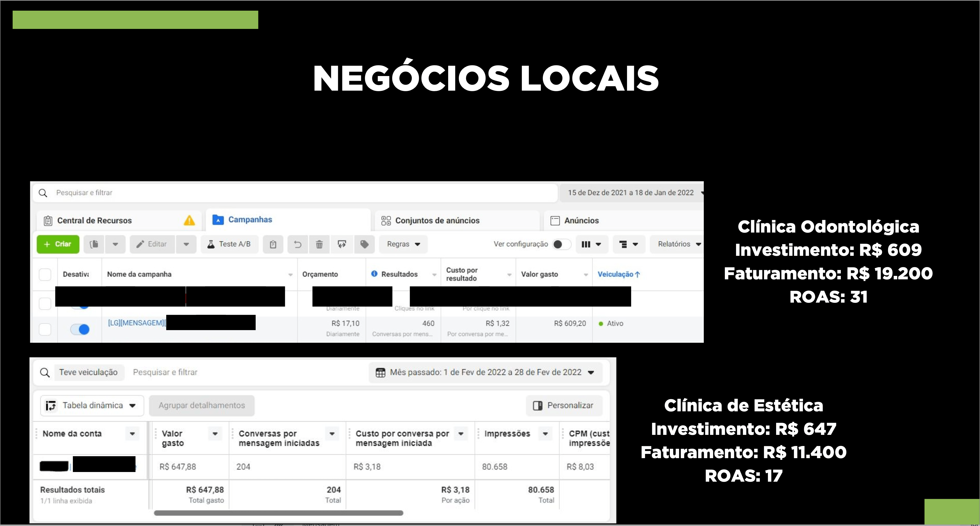This screenshot has height=526, width=980.
Task: Click the Resultados totais label
Action: [72, 490]
